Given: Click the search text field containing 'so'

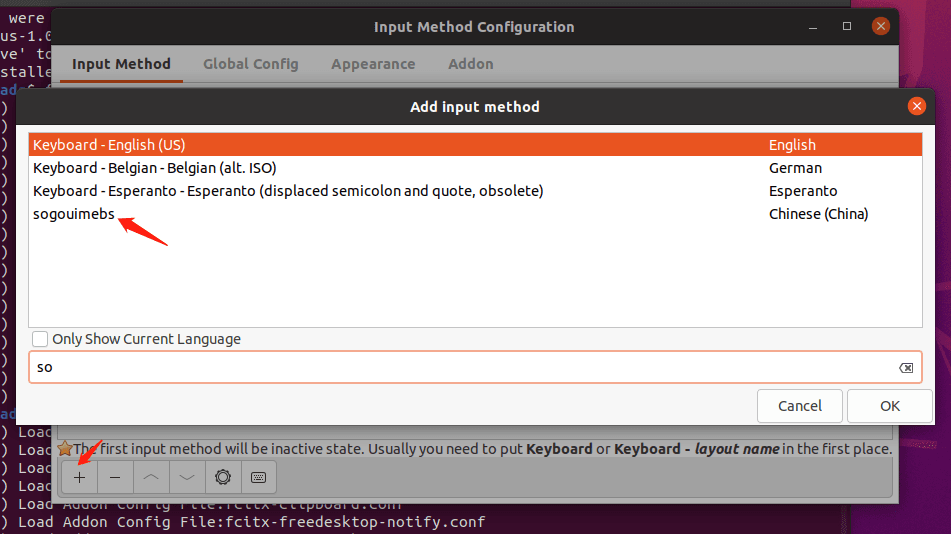Looking at the screenshot, I should click(x=460, y=367).
